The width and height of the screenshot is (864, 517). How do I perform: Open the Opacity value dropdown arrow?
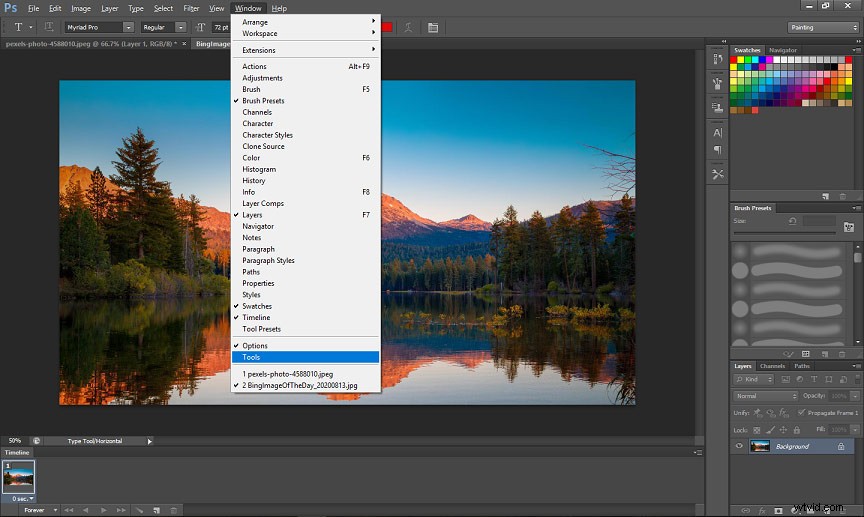(x=855, y=396)
